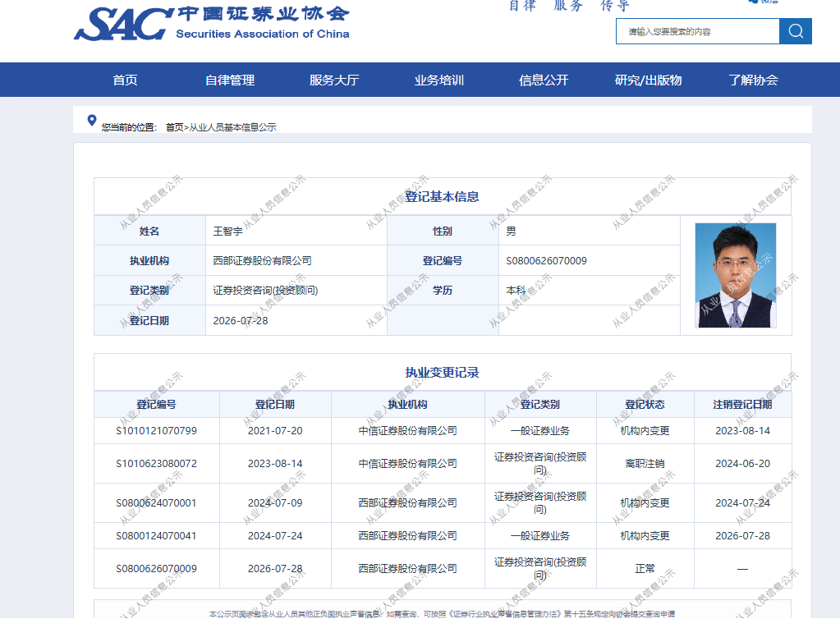The image size is (840, 619).
Task: Select record number S0800124070041
Action: (157, 535)
